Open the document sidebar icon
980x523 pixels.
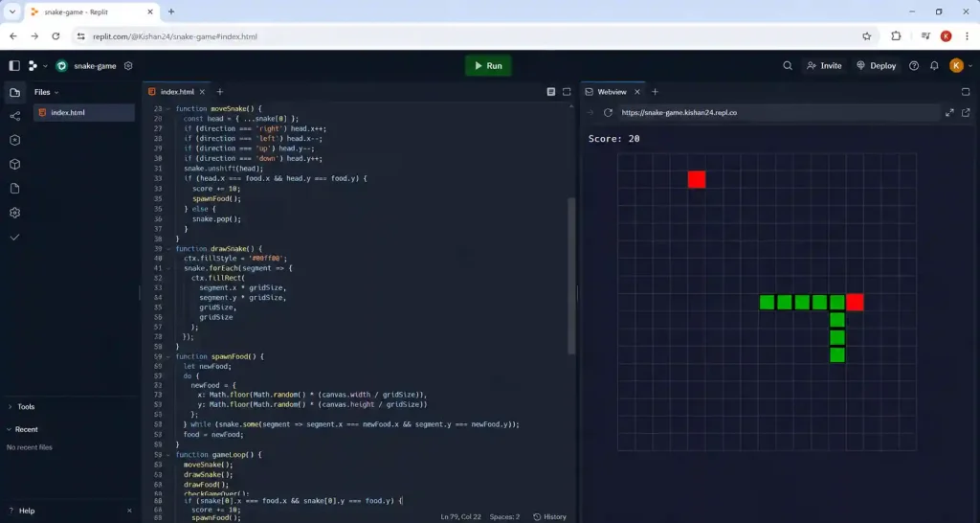[15, 189]
